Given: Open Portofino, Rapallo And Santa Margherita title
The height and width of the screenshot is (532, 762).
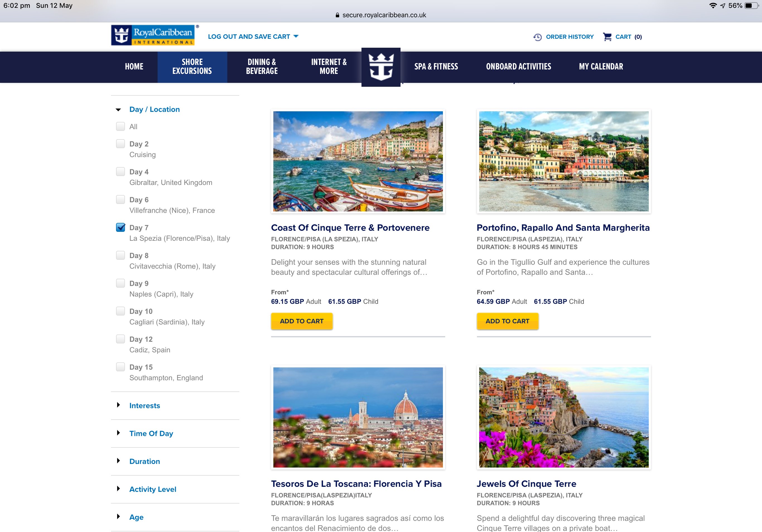Looking at the screenshot, I should pos(563,228).
